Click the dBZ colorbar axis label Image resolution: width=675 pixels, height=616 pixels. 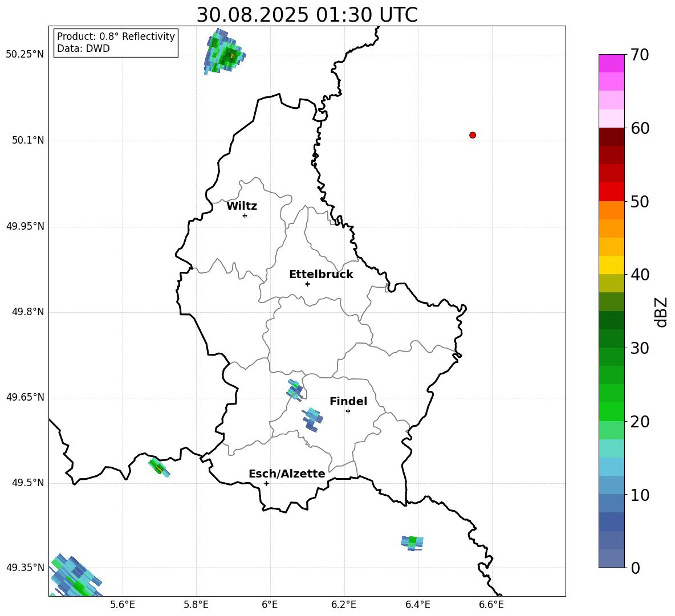[660, 312]
